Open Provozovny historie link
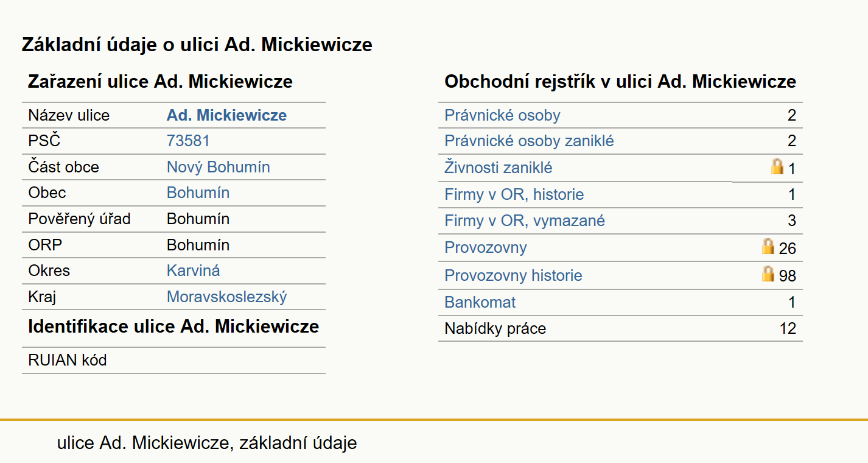The width and height of the screenshot is (868, 463). point(513,275)
